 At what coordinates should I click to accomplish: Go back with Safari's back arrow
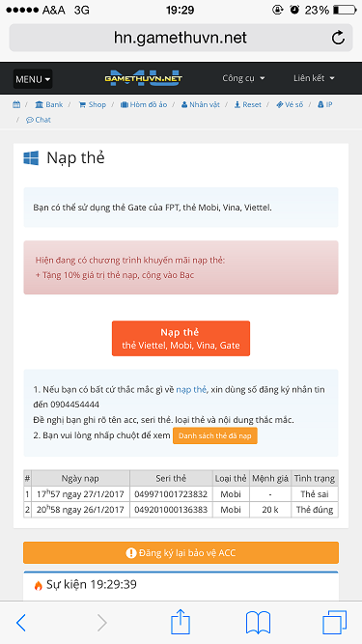[x=21, y=623]
